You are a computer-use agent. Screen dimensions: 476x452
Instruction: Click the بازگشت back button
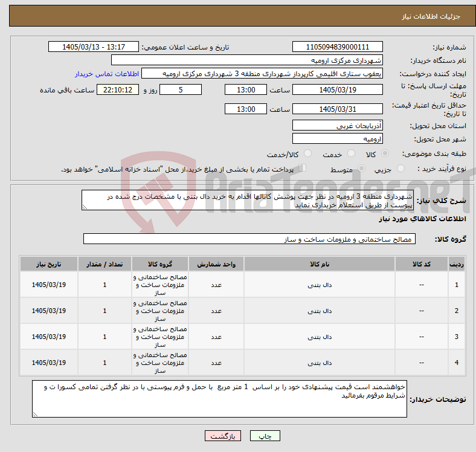coord(223,436)
